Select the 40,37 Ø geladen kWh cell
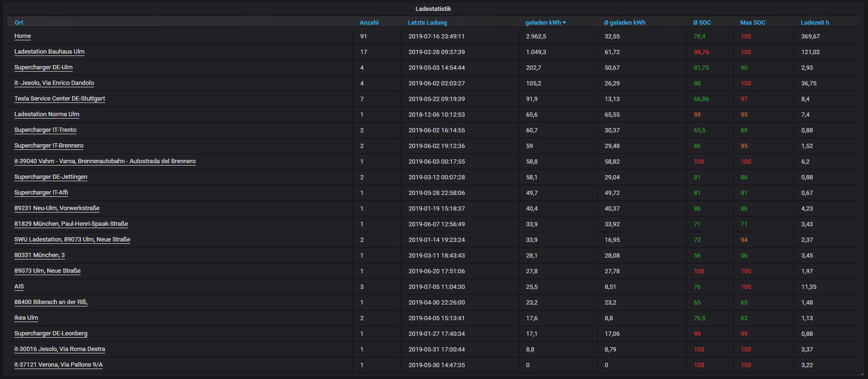This screenshot has height=379, width=868. [612, 208]
